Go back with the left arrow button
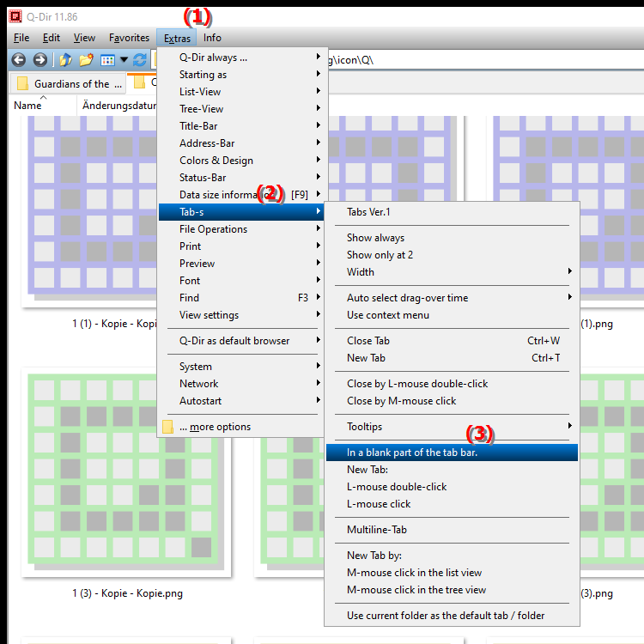The width and height of the screenshot is (644, 644). [x=19, y=60]
